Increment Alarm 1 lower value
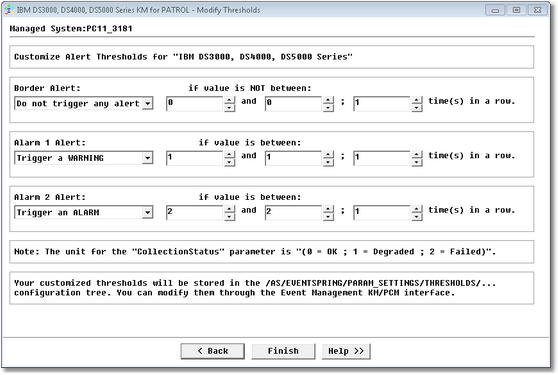Image resolution: width=558 pixels, height=375 pixels. (x=230, y=154)
